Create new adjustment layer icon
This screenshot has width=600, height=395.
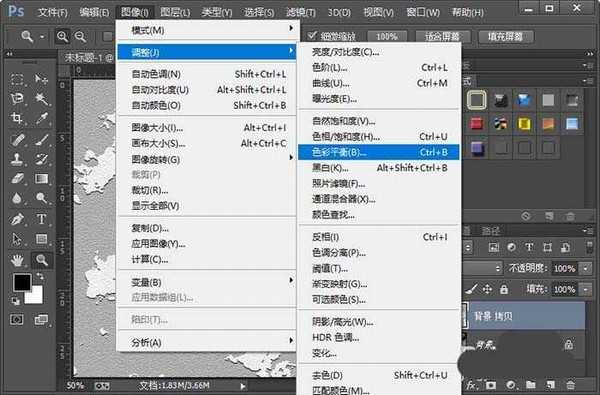point(511,384)
